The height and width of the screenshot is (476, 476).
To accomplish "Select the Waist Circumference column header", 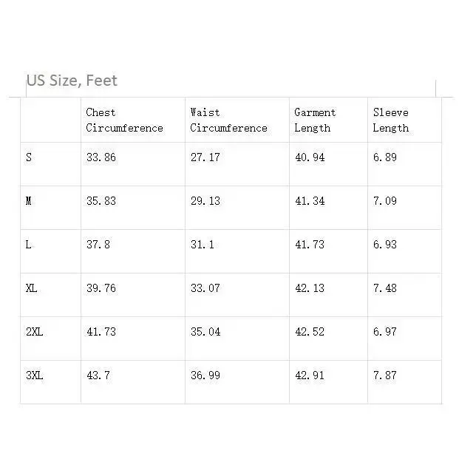I will click(x=228, y=120).
